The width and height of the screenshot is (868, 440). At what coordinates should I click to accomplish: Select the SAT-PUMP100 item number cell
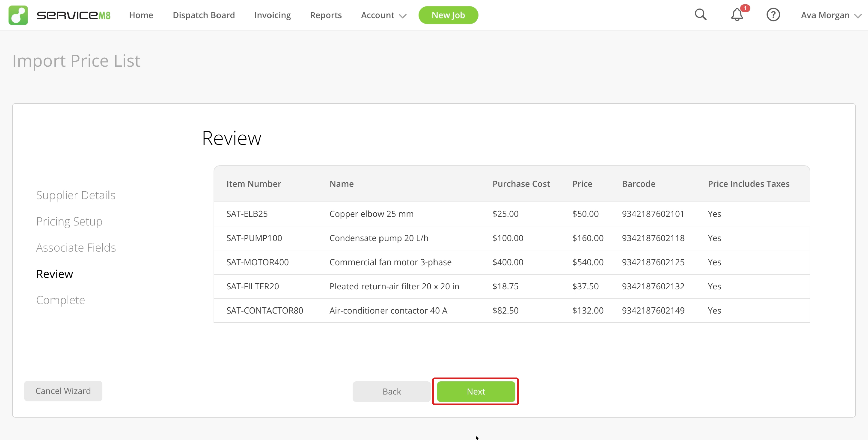254,238
